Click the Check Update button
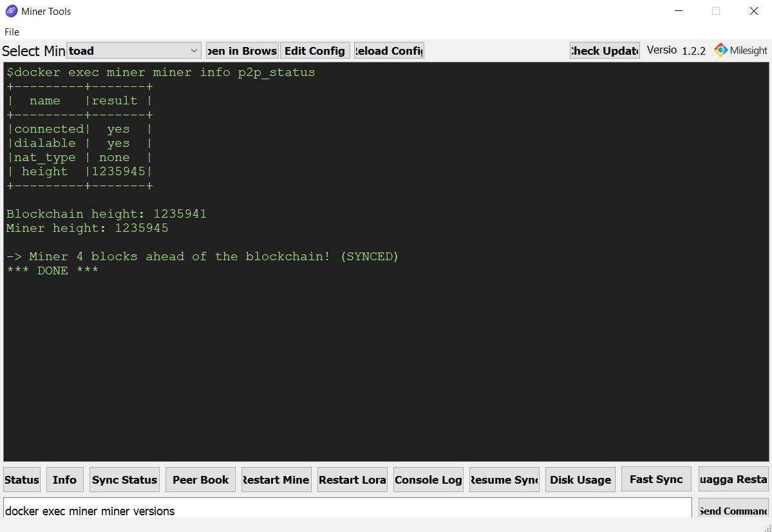The width and height of the screenshot is (772, 532). click(605, 51)
